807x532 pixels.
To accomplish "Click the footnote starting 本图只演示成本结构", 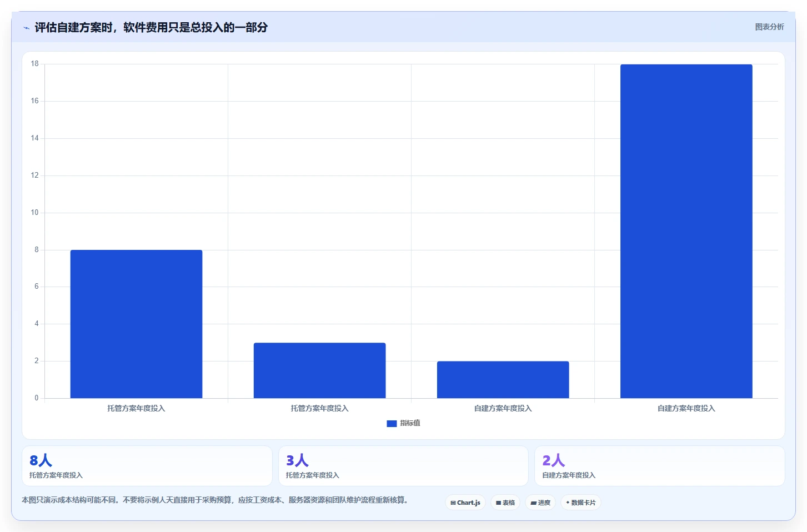I will 217,500.
